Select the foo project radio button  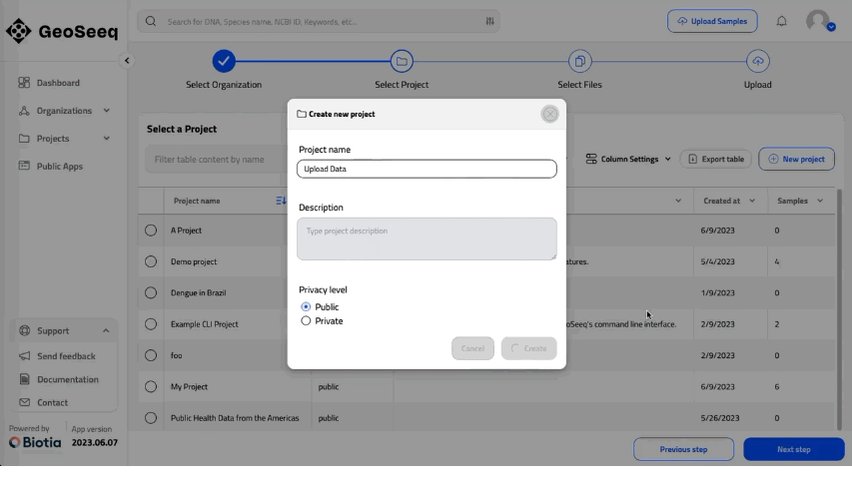(x=151, y=355)
